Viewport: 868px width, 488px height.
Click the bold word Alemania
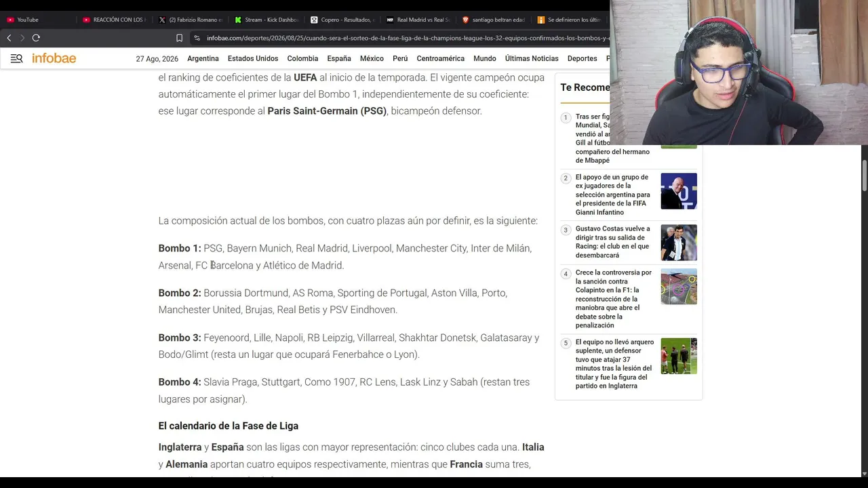[x=186, y=464]
